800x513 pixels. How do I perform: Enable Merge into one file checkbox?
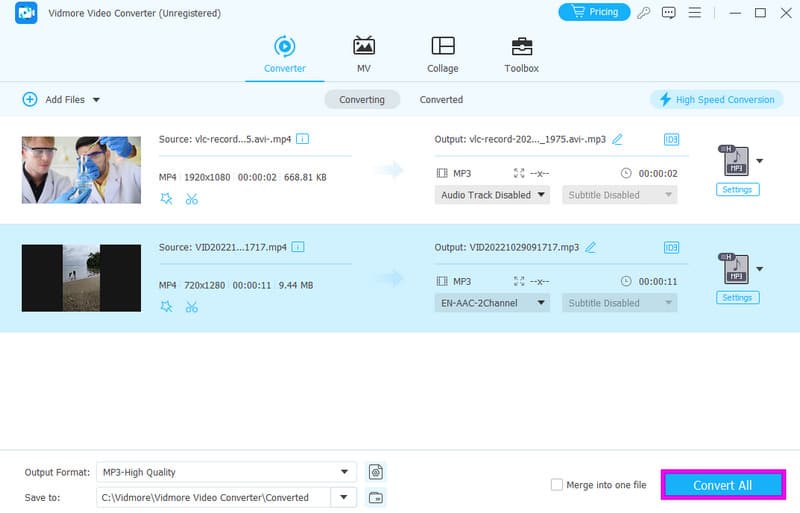pos(557,485)
